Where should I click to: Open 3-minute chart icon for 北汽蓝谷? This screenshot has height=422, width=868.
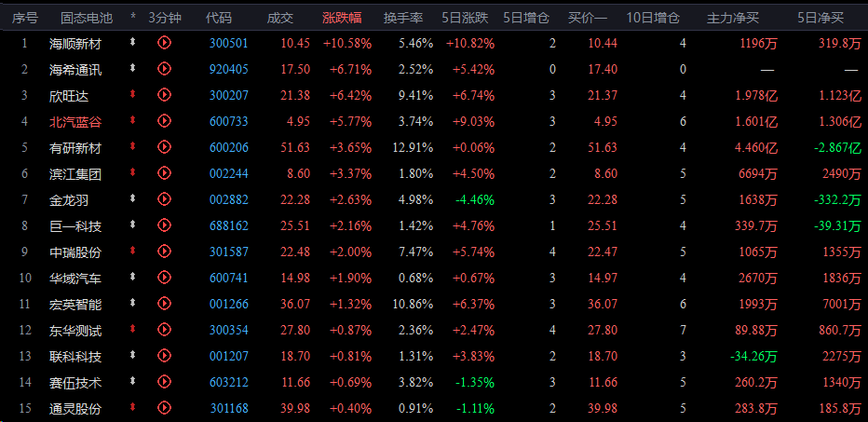[165, 121]
